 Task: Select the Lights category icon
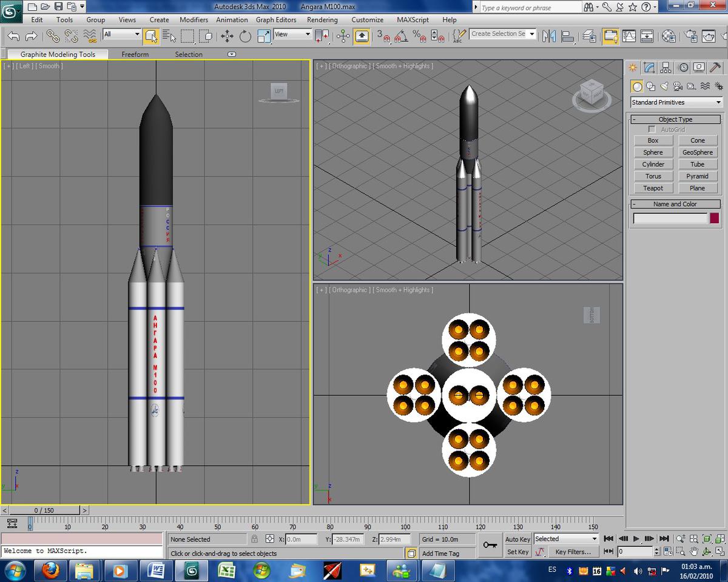tap(664, 87)
